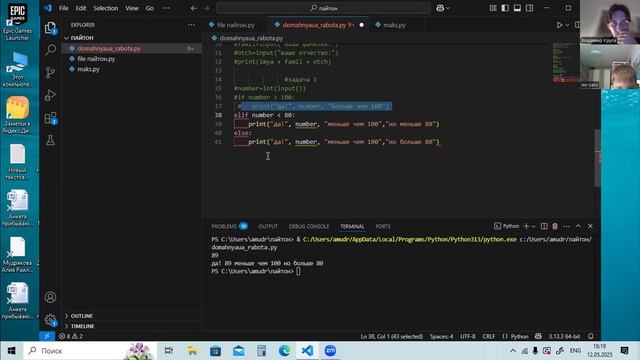Open Customize Layout icon

pos(493,8)
